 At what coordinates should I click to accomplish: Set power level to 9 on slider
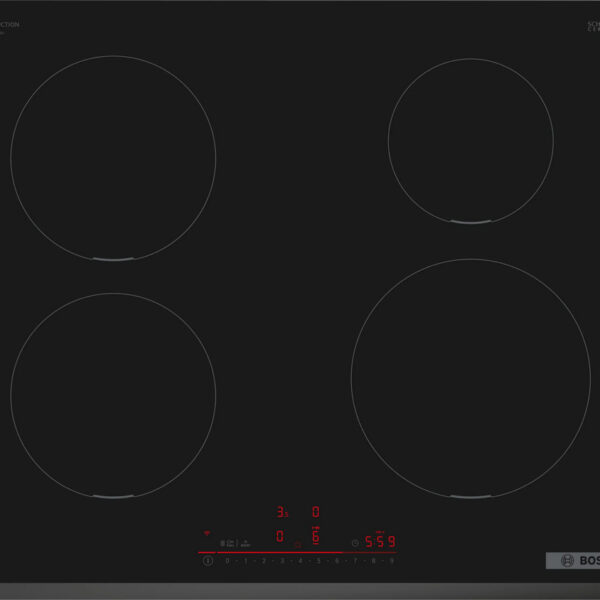(391, 561)
